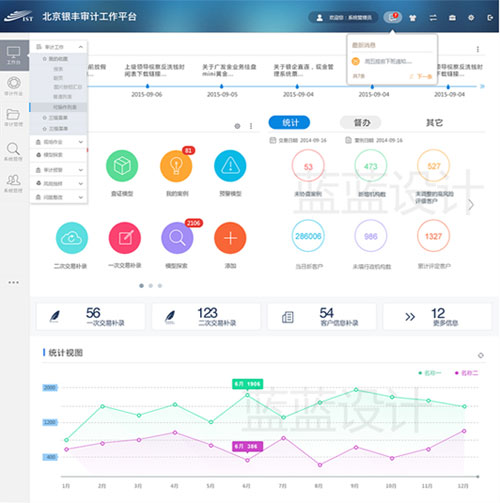Open quick apps panel vertical dots menu
The width and height of the screenshot is (500, 503).
[x=251, y=126]
